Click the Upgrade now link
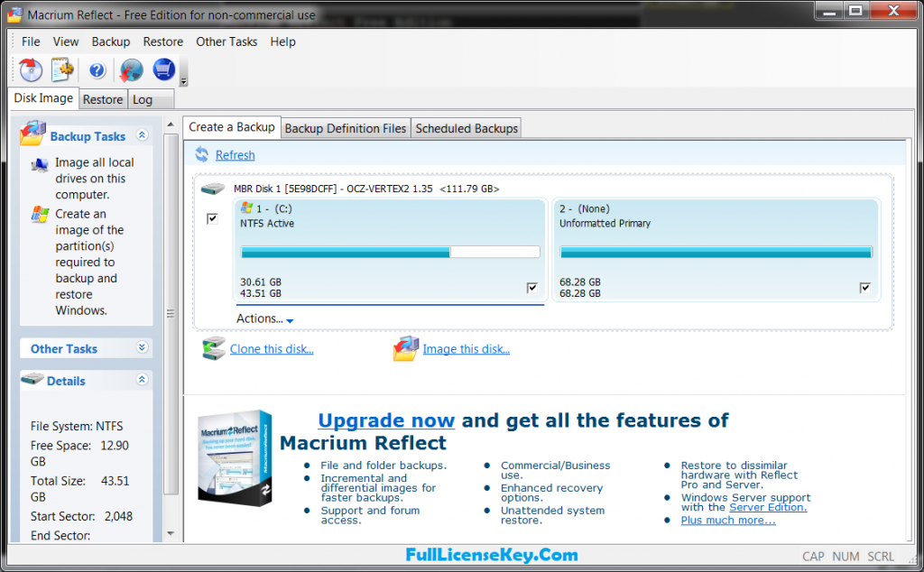Image resolution: width=924 pixels, height=572 pixels. point(386,420)
